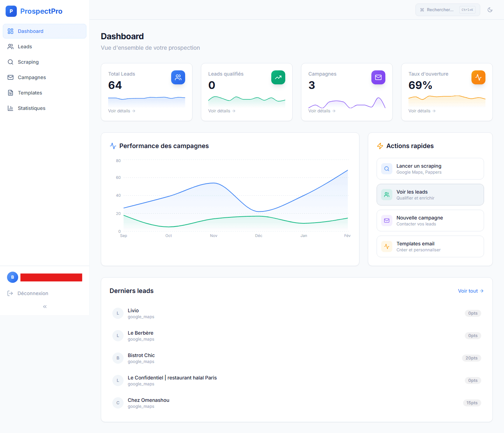Click the Total Leads users icon
Screen dimensions: 504x433
coord(178,77)
